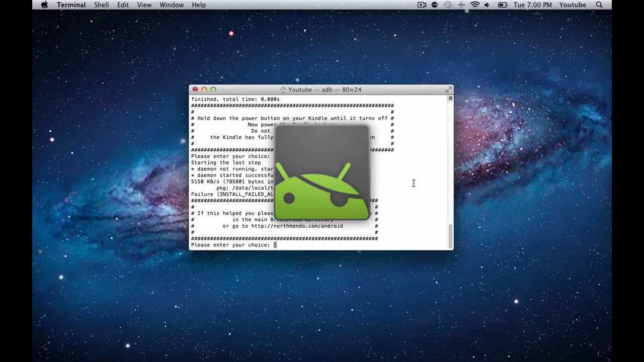Open Spotlight search magnifier
Viewport: 644px width, 362px height.
click(599, 5)
